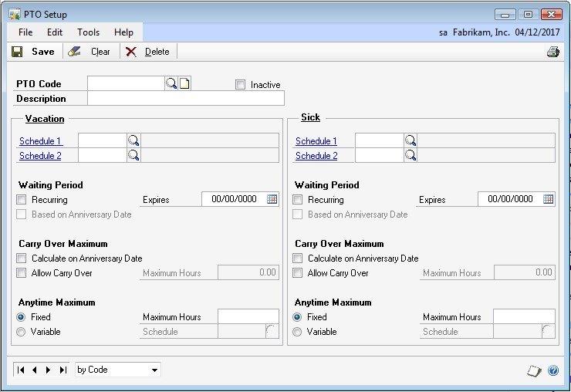
Task: Select Vacation Variable anytime maximum
Action: point(21,332)
